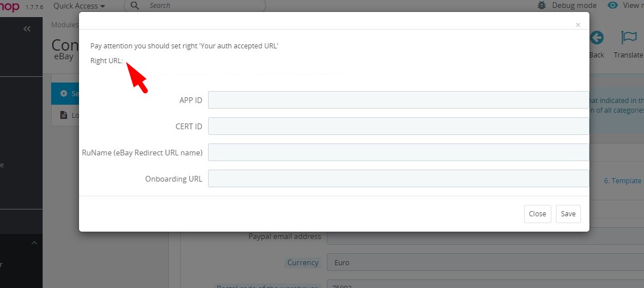Screen dimensions: 644x288
Task: Click the Modules breadcrumb link
Action: pyautogui.click(x=65, y=25)
